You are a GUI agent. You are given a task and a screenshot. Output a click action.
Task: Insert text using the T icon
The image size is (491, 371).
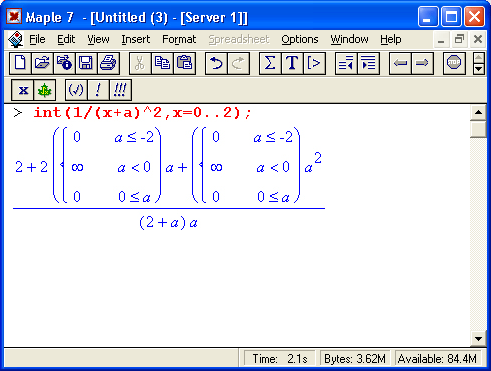(x=292, y=63)
